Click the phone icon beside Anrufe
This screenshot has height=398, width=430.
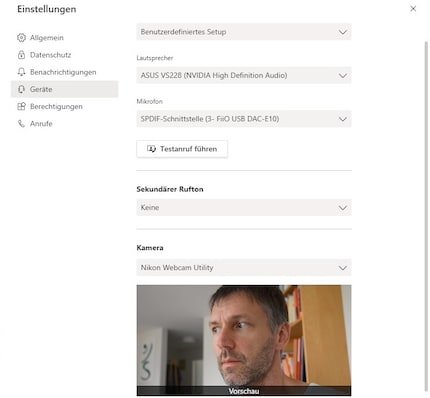(21, 124)
